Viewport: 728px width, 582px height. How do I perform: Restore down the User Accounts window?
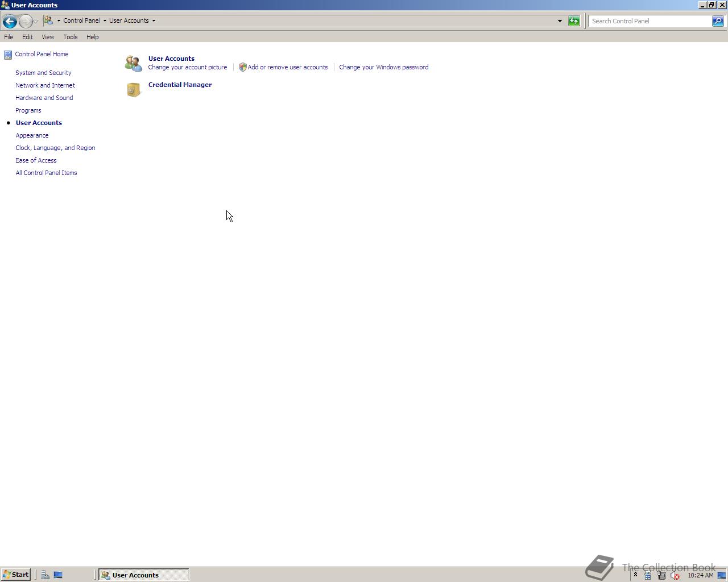[712, 5]
